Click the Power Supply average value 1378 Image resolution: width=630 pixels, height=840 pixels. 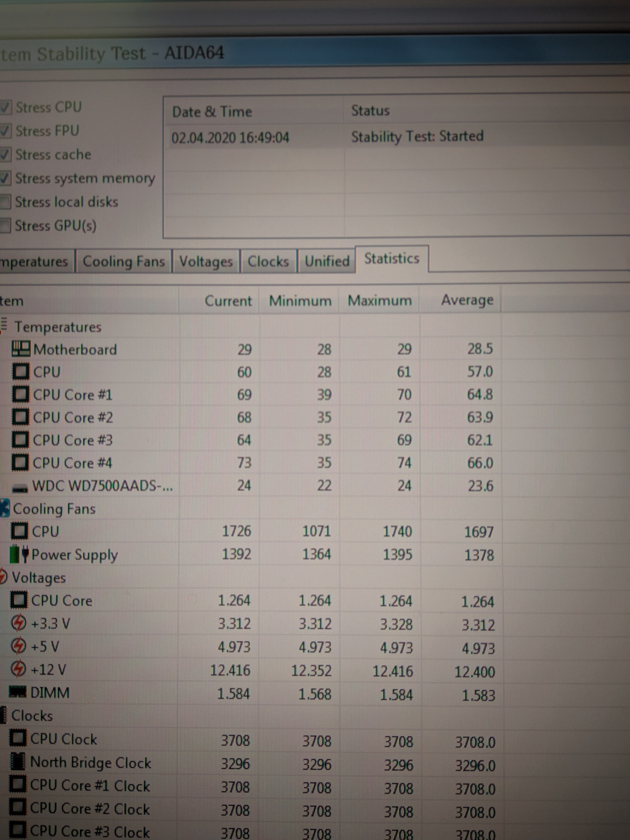point(479,555)
